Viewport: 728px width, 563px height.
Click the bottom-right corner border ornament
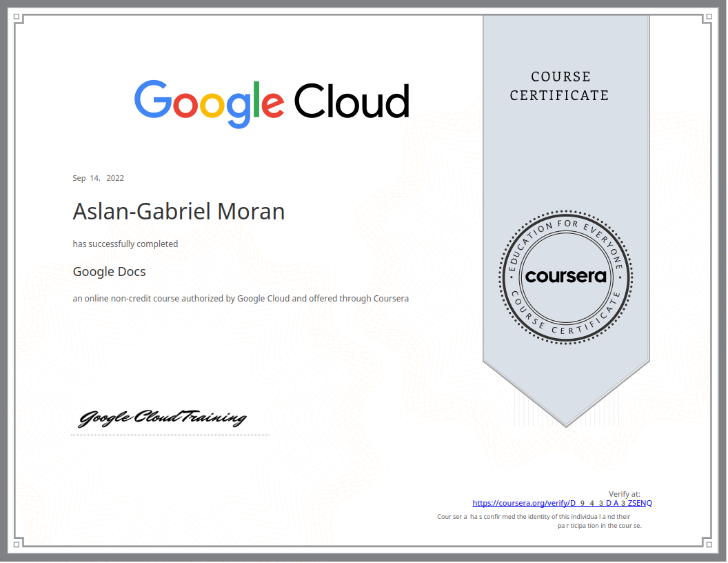[709, 544]
